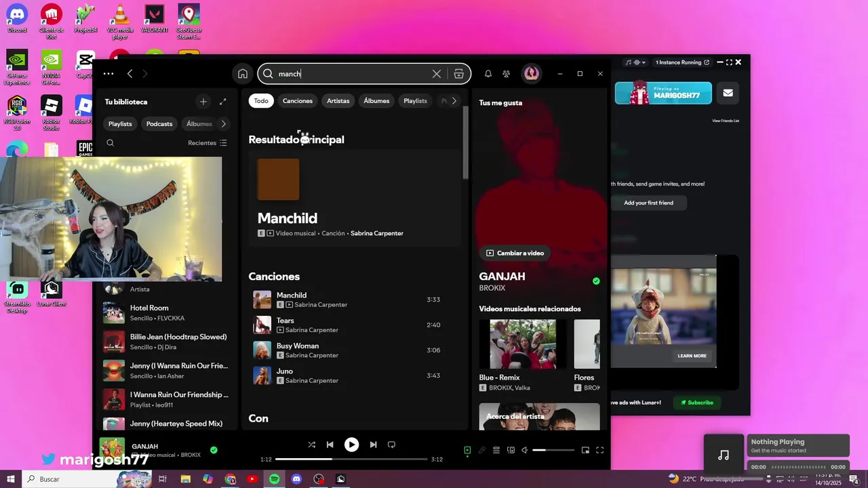The height and width of the screenshot is (488, 868).
Task: Toggle repeat in player bar
Action: coord(391,445)
